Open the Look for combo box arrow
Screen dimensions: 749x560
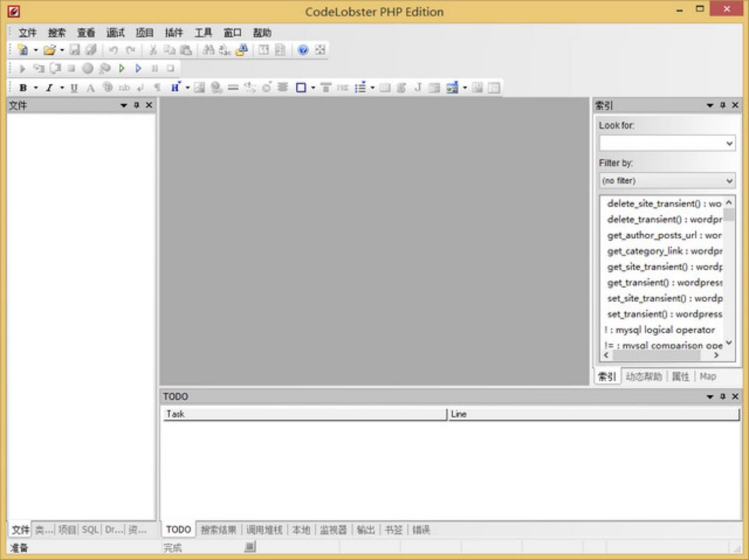(x=729, y=142)
